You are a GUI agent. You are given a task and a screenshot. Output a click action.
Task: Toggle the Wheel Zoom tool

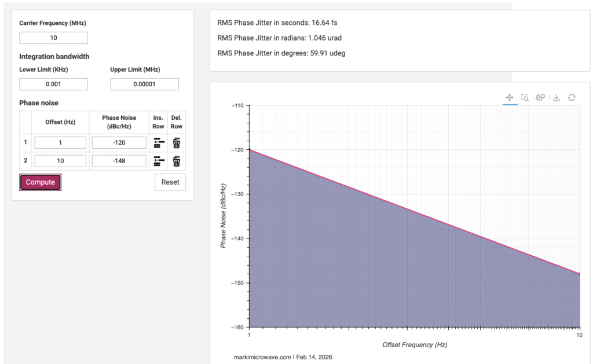pyautogui.click(x=540, y=98)
